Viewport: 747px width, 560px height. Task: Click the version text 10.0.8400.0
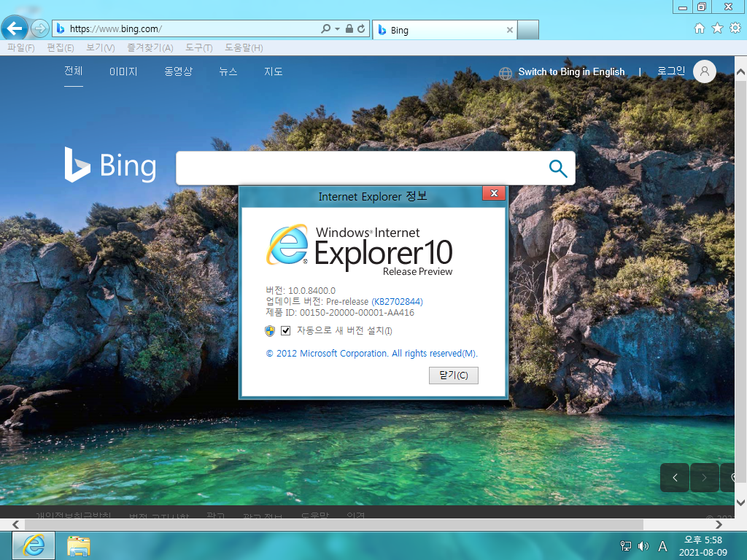coord(311,290)
